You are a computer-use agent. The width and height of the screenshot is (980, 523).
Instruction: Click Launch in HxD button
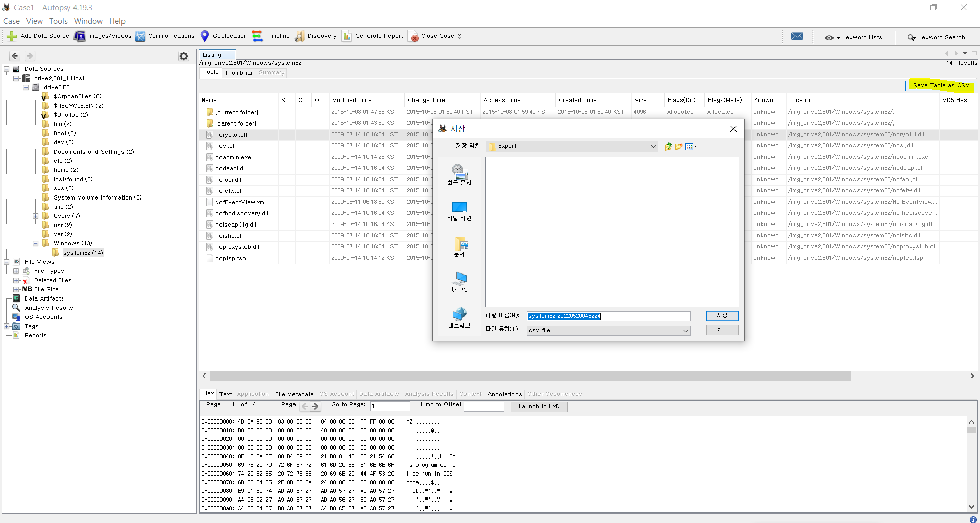click(x=539, y=407)
